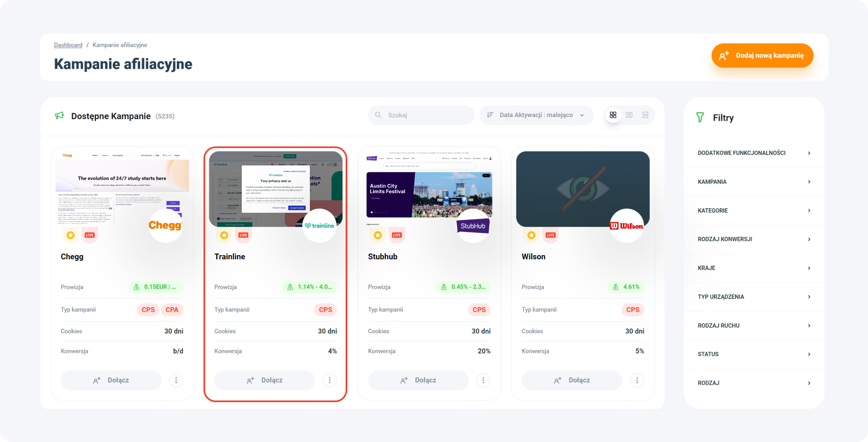Open three-dot menu on Wilson card

click(x=637, y=380)
